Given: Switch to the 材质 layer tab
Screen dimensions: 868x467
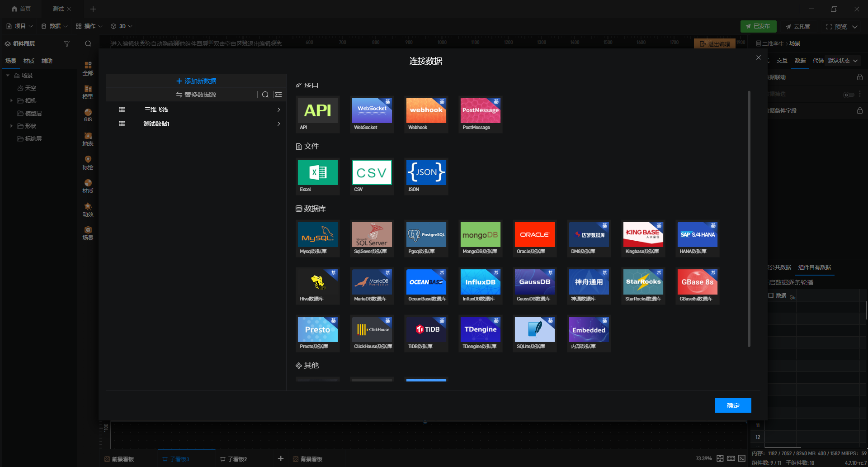Looking at the screenshot, I should pos(29,61).
